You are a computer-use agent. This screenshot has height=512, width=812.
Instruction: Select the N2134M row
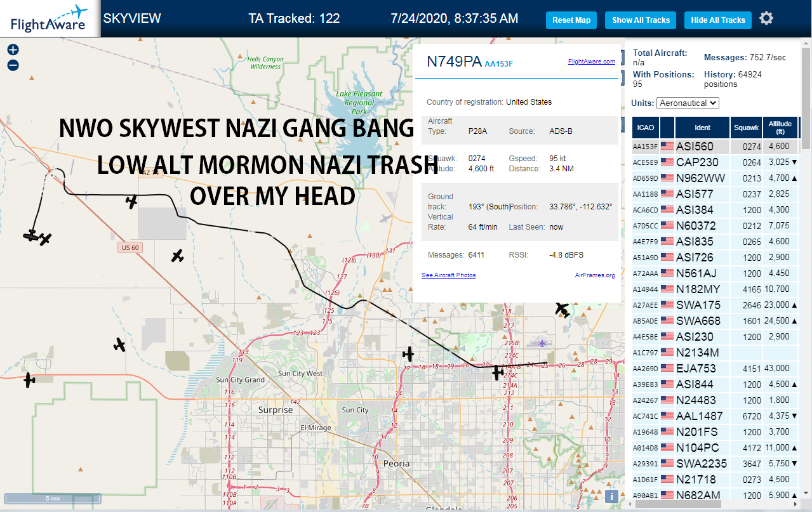tap(715, 353)
